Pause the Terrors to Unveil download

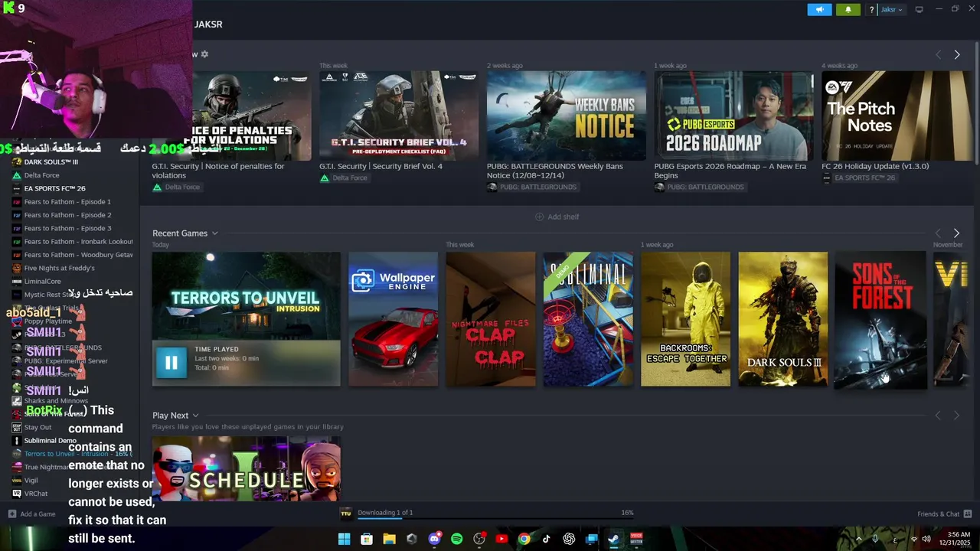pyautogui.click(x=171, y=363)
